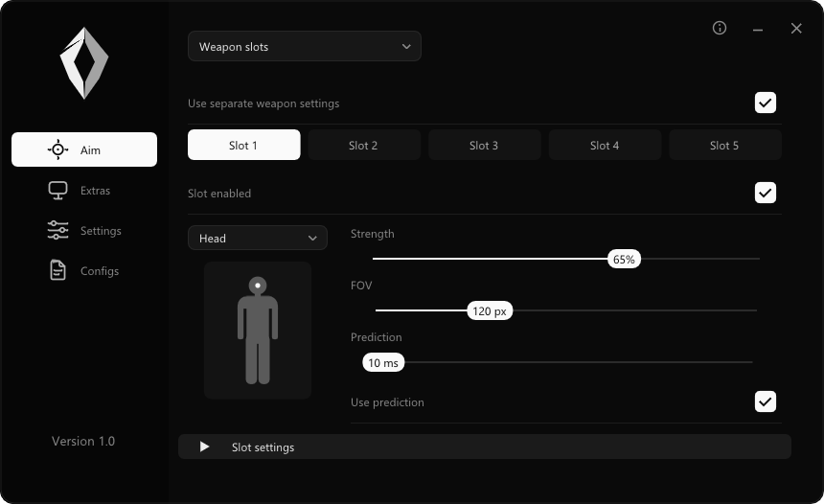
Task: Open the Aim section
Action: pos(84,149)
